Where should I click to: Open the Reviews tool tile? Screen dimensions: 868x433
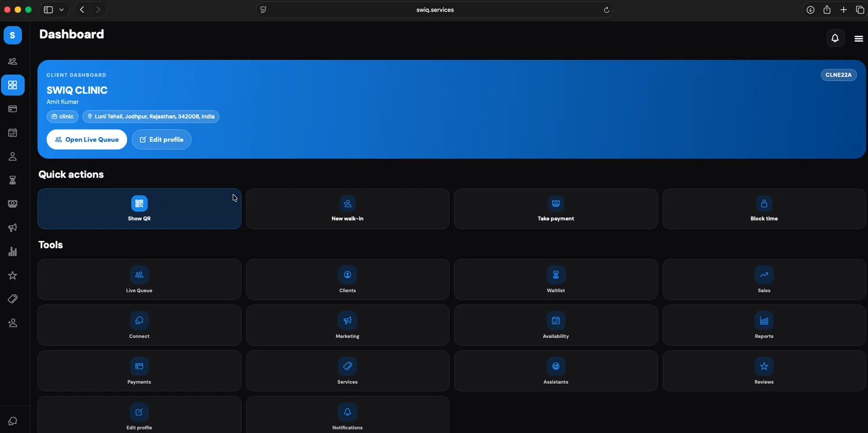click(764, 371)
